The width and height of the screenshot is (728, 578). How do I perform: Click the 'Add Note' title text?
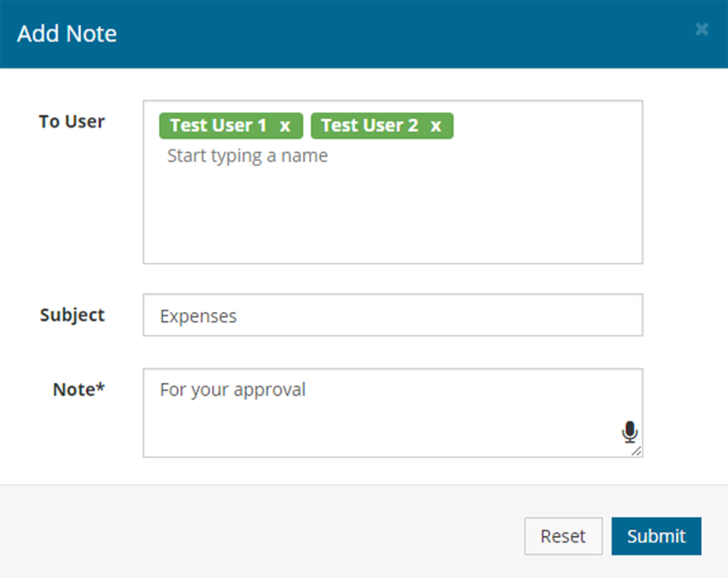point(66,34)
